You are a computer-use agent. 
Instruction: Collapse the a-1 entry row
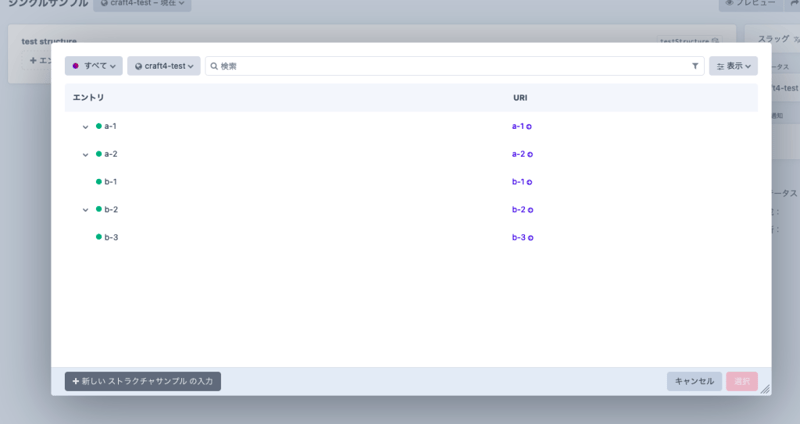(85, 127)
